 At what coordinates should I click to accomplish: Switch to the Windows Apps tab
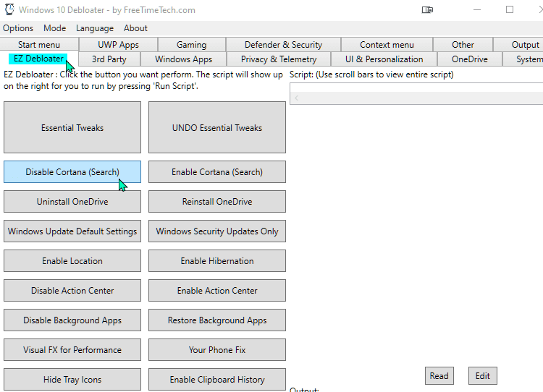(184, 59)
